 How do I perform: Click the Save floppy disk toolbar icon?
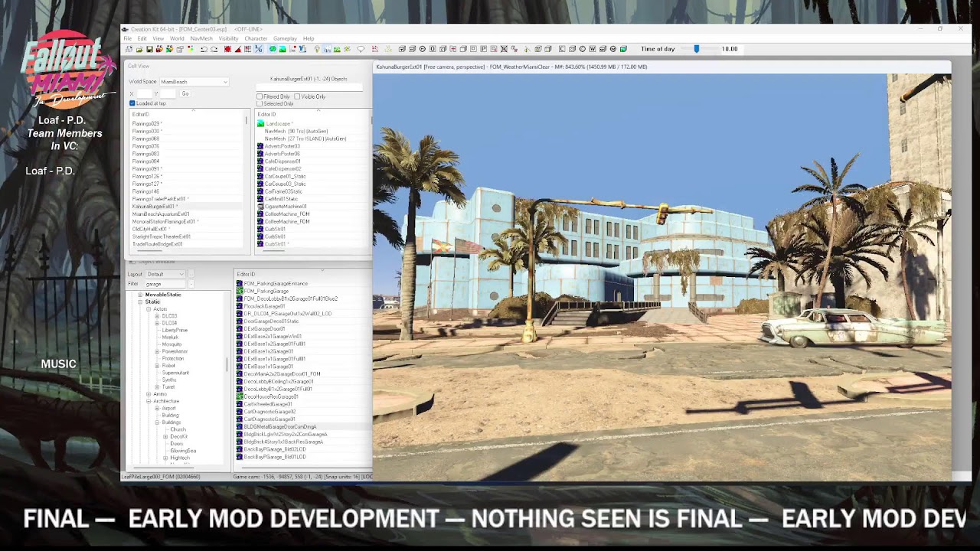pos(149,49)
